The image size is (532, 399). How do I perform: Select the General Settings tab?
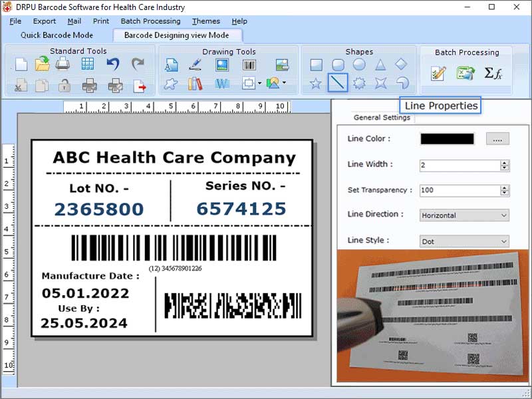tap(382, 118)
